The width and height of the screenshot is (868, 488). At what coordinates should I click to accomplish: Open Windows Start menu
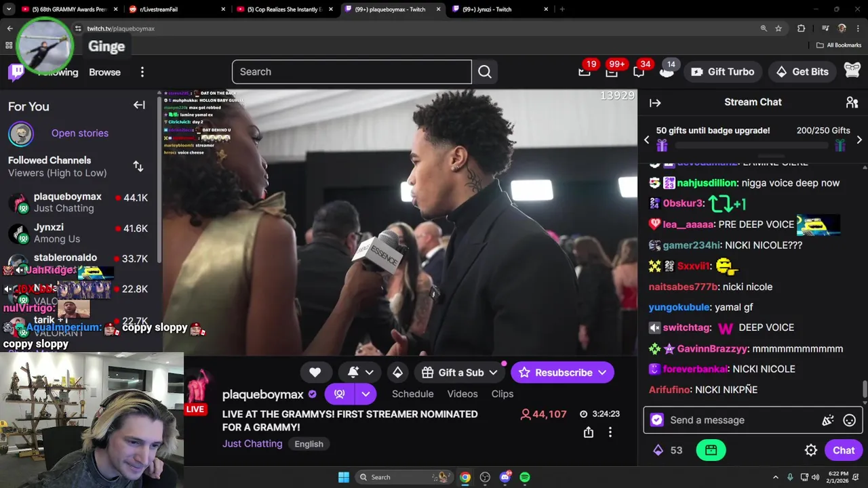click(x=343, y=477)
